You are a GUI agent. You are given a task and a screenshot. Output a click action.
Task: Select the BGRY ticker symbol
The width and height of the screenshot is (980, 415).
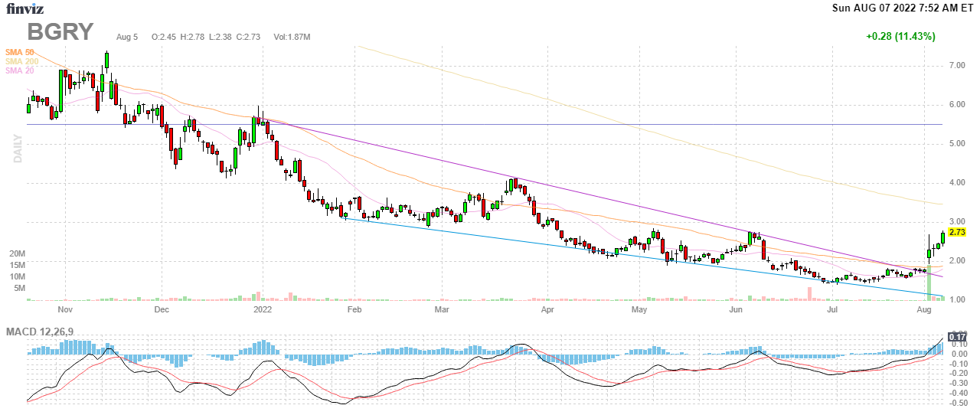tap(60, 32)
